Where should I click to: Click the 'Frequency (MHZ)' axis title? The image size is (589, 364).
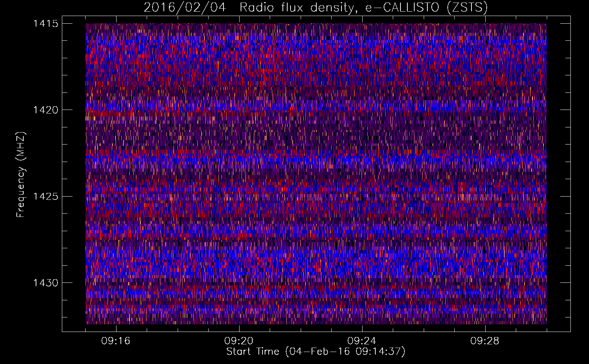point(21,175)
